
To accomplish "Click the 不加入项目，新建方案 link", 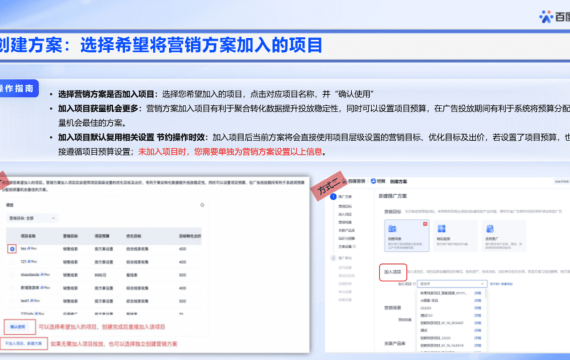I will [x=24, y=344].
